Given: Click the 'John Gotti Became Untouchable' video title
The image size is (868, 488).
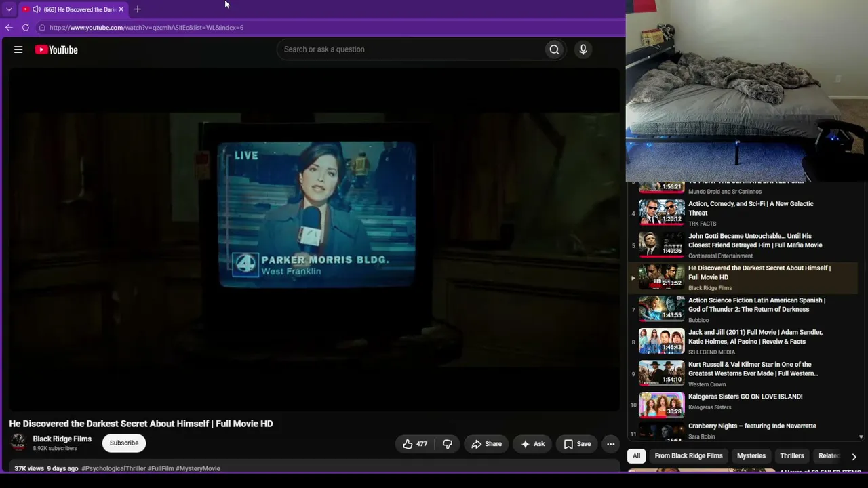Looking at the screenshot, I should click(755, 241).
